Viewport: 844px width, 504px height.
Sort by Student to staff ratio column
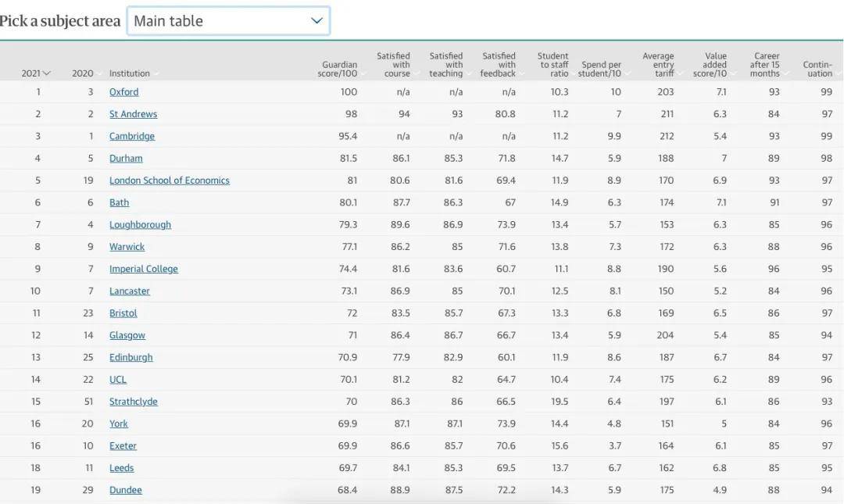[553, 65]
